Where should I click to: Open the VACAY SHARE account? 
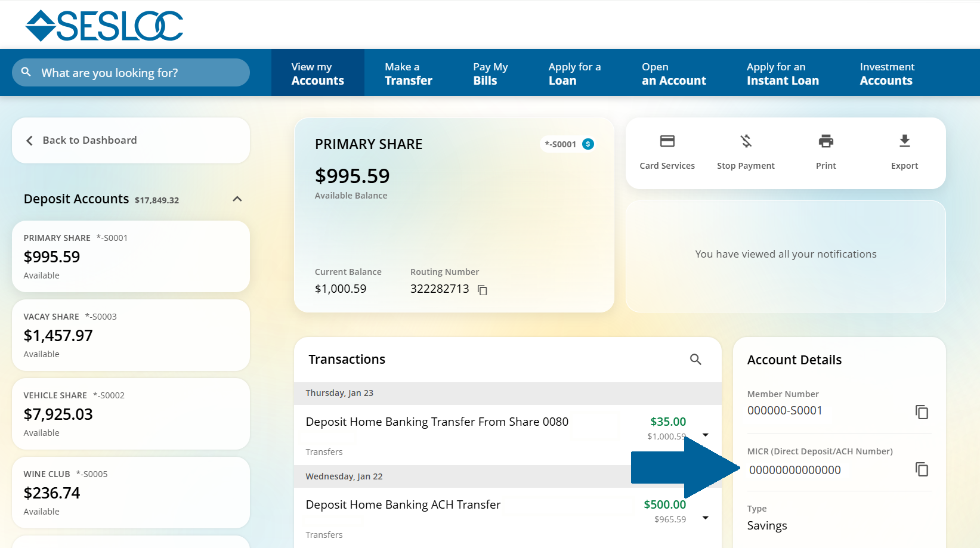[x=131, y=335]
